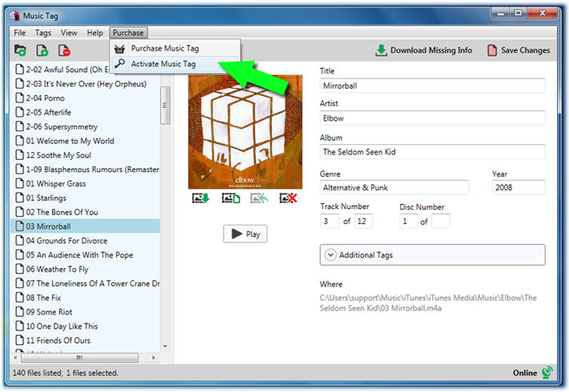The width and height of the screenshot is (569, 392).
Task: Click file icon beside 03 Mirrorball
Action: coord(19,226)
